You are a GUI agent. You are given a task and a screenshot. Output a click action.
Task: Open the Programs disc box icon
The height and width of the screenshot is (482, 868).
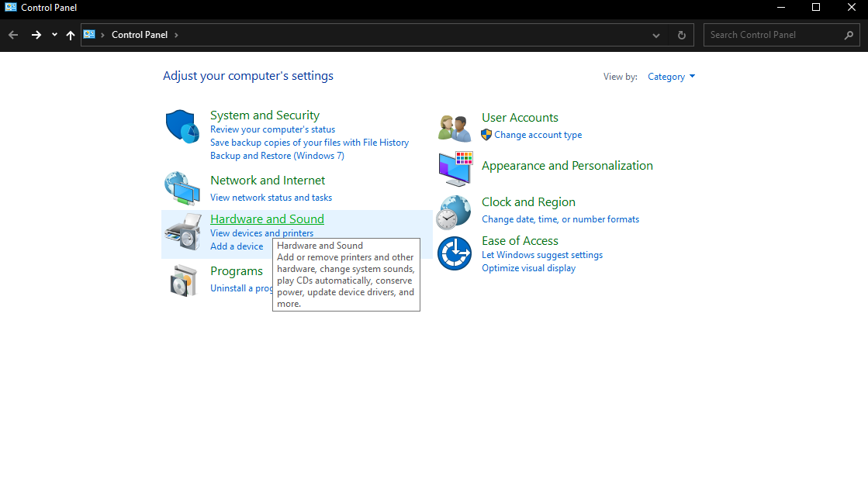coord(184,280)
